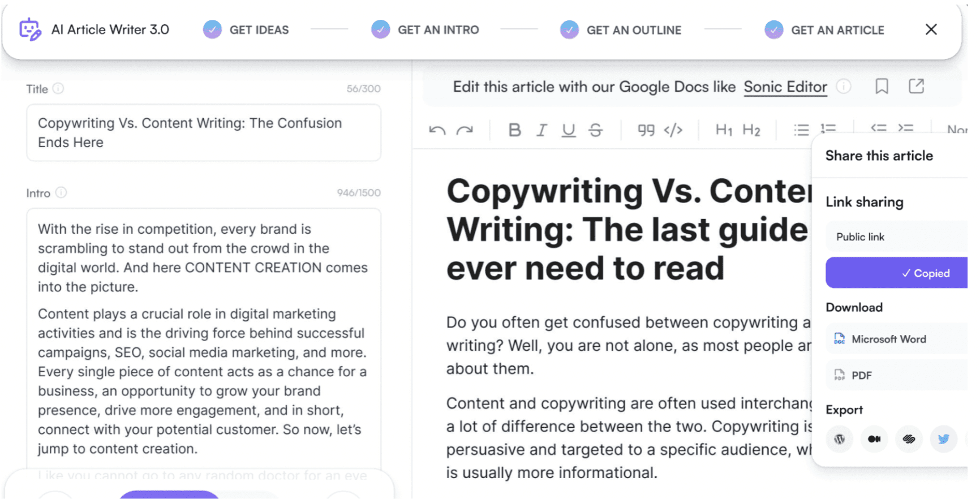This screenshot has width=980, height=499.
Task: Click inside the Title text field
Action: coord(204,132)
